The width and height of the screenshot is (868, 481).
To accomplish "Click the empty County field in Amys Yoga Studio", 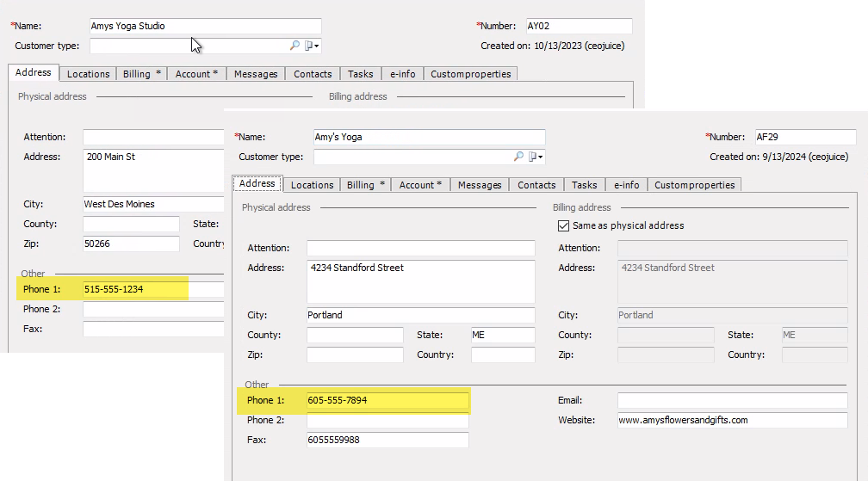I will (x=131, y=224).
